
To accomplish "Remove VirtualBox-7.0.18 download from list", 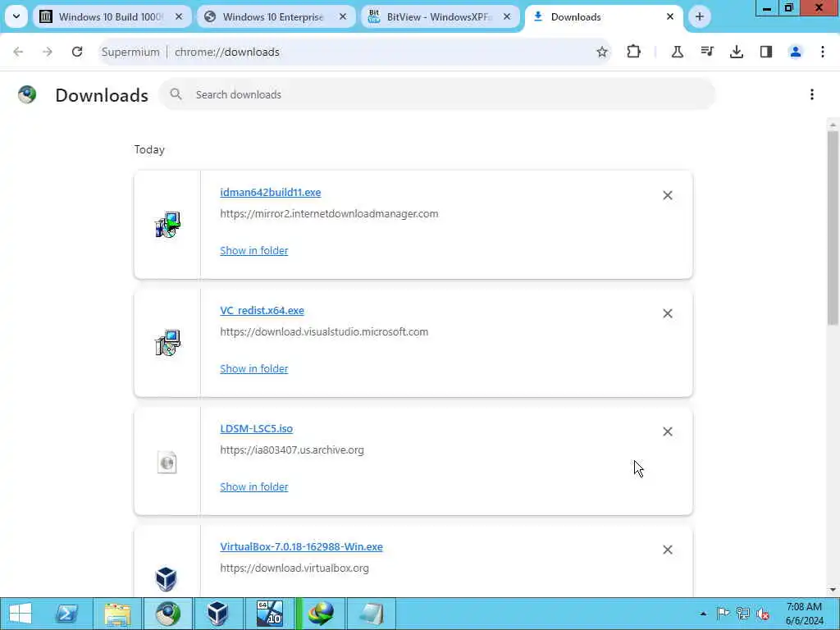I will pos(668,550).
